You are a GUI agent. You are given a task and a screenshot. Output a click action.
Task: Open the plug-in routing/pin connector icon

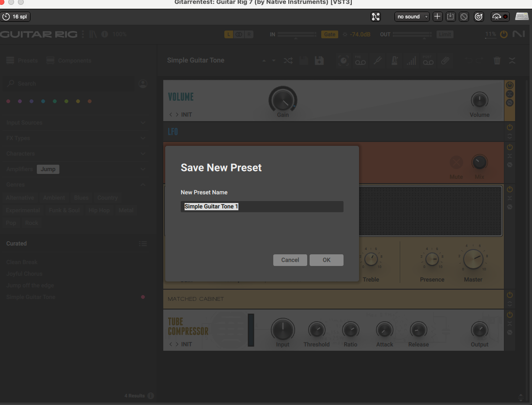(x=376, y=16)
